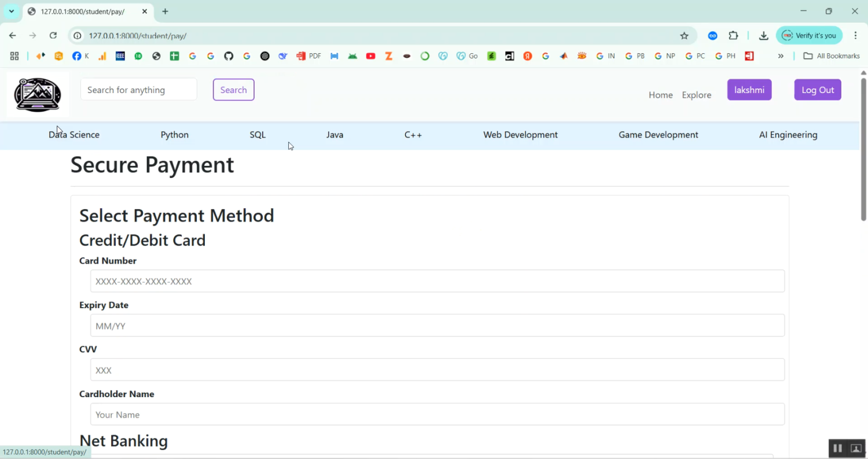868x459 pixels.
Task: Open the YouTube bookmark
Action: pyautogui.click(x=370, y=56)
